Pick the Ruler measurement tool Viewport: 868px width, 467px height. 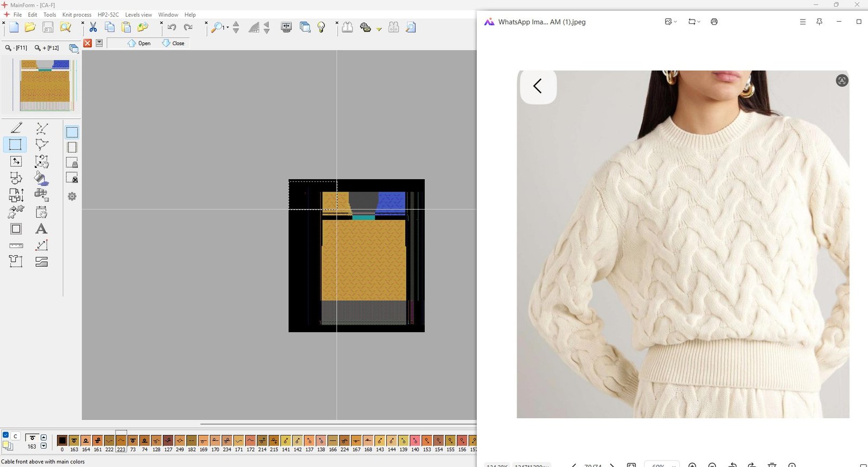16,245
